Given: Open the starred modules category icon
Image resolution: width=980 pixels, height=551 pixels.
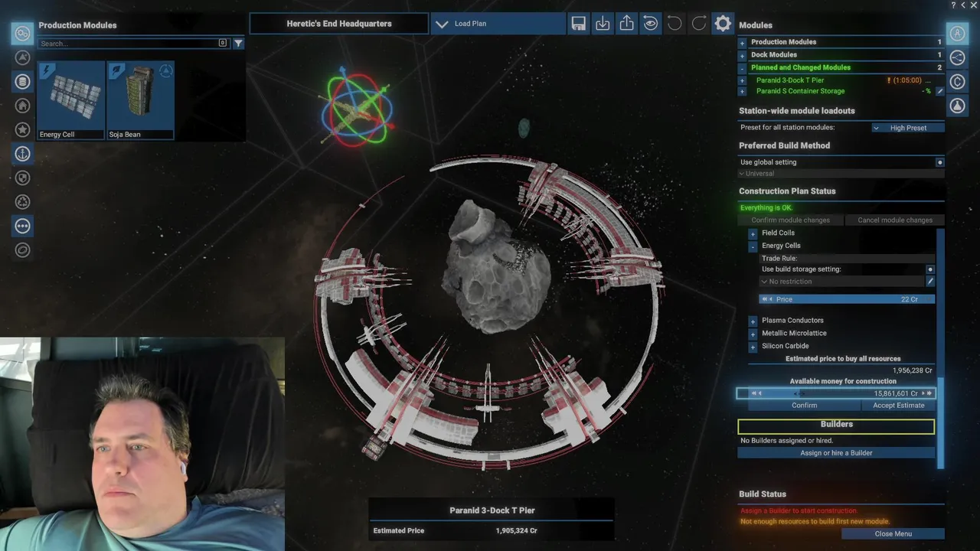Looking at the screenshot, I should 22,130.
